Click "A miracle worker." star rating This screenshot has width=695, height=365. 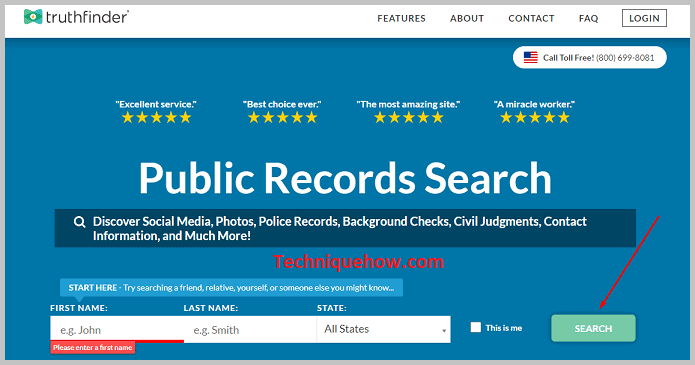(535, 118)
